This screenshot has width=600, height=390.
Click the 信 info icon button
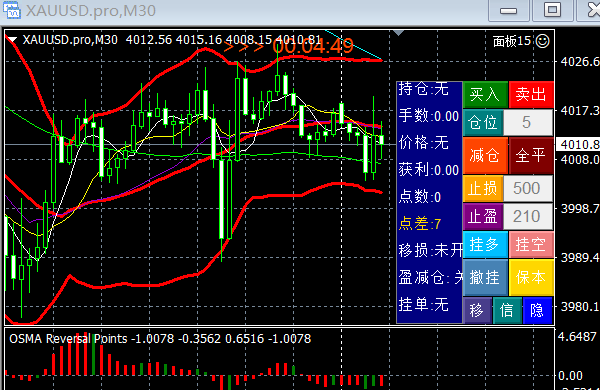pyautogui.click(x=507, y=310)
